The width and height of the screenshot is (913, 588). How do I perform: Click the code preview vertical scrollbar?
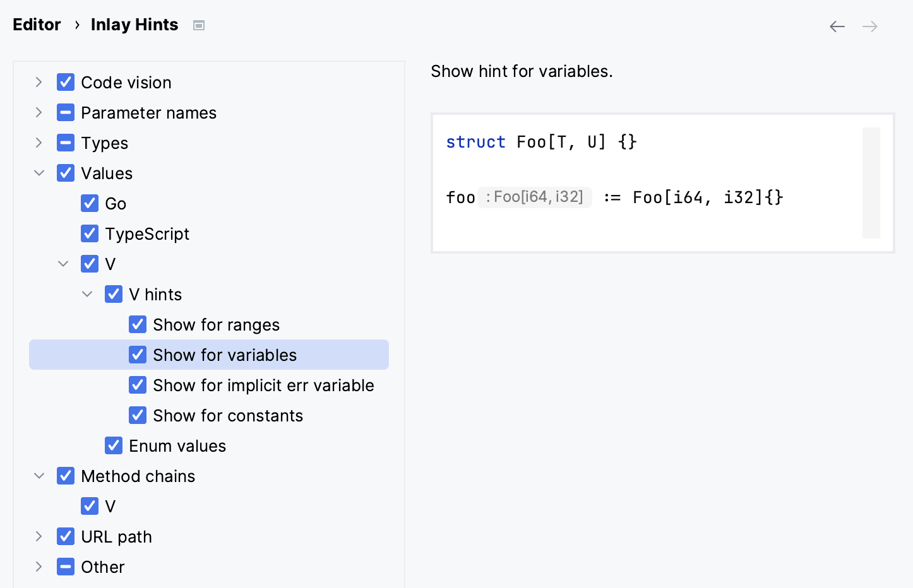coord(871,183)
